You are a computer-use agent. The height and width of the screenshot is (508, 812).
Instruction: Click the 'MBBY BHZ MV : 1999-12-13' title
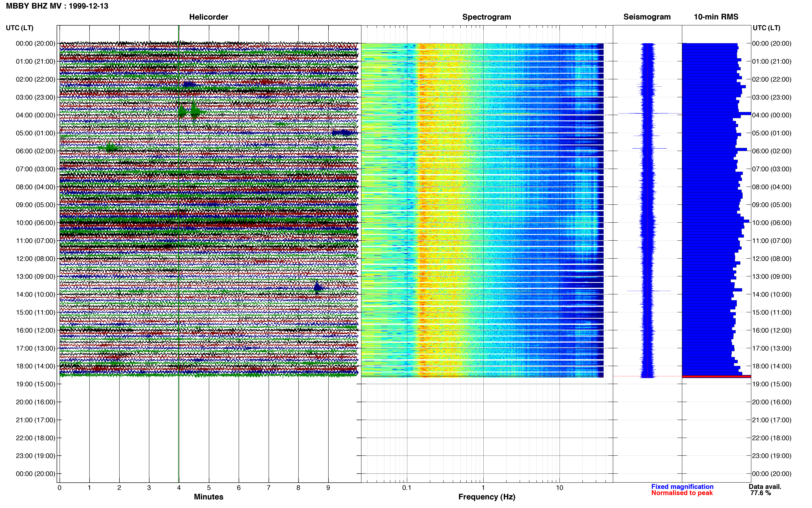(57, 6)
